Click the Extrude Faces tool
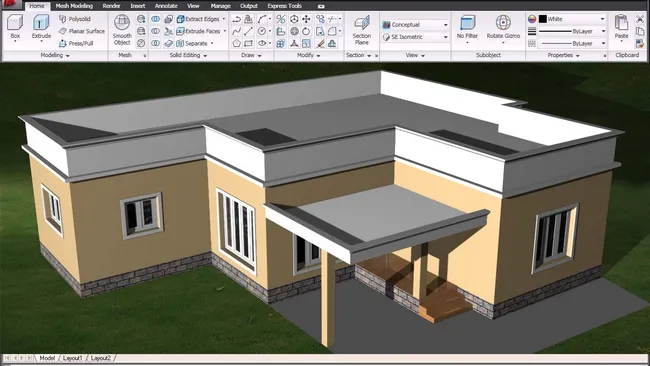Screen dimensions: 650x366 (x=198, y=31)
